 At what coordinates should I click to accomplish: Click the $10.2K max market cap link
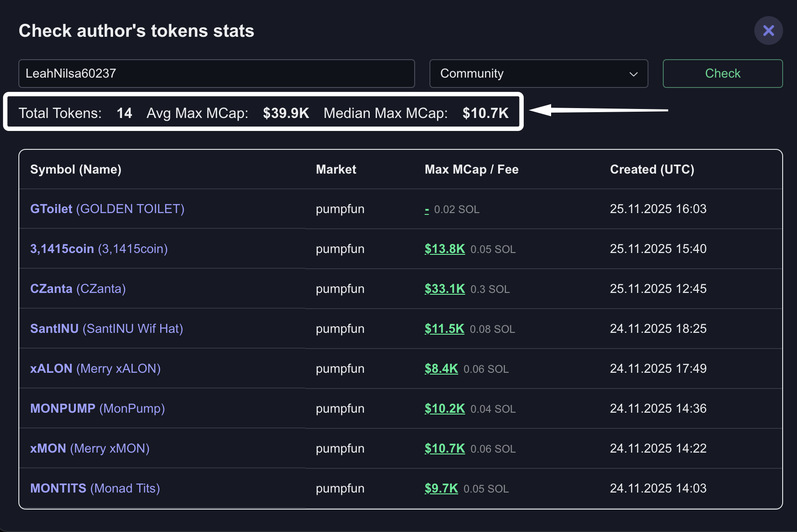click(x=444, y=409)
